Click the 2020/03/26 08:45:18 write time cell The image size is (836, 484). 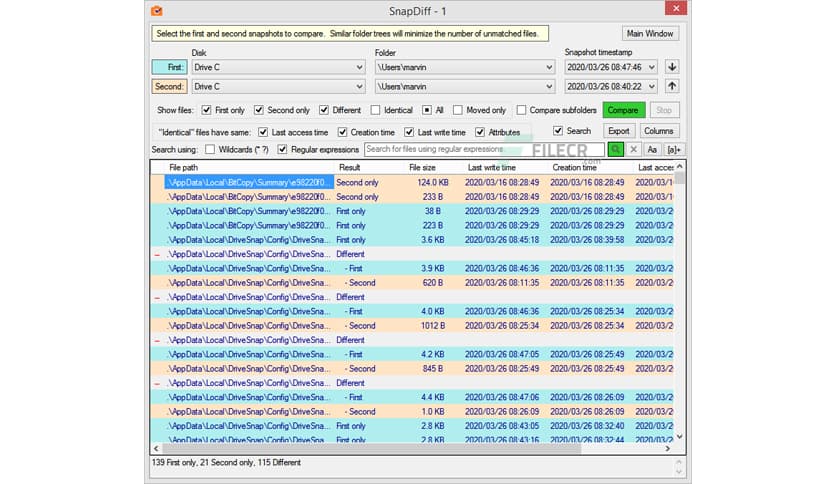pyautogui.click(x=502, y=240)
